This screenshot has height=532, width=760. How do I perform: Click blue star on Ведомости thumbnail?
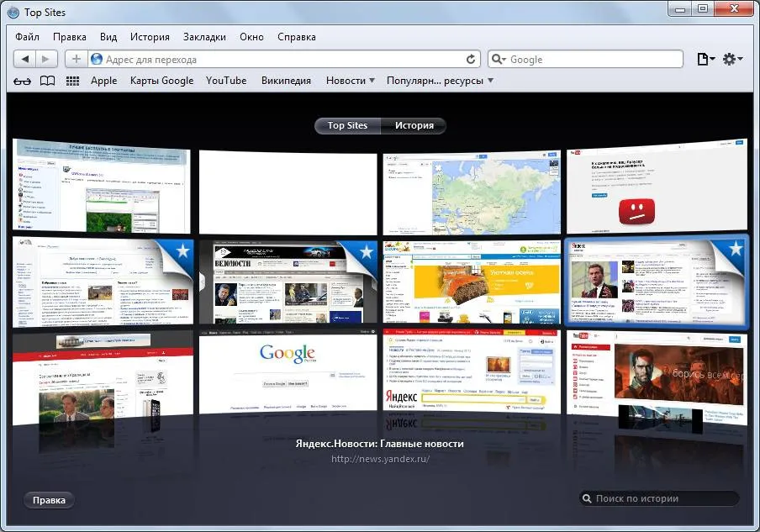pos(367,252)
